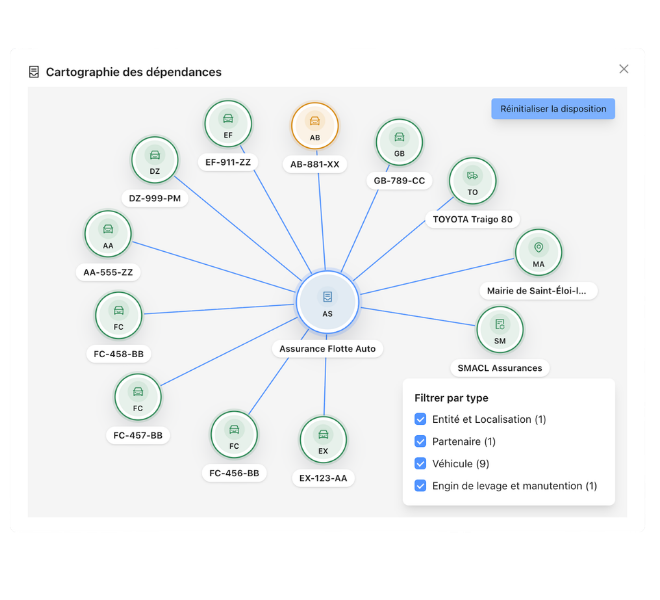Click the TO forklift node
660x600 pixels.
pos(473,181)
